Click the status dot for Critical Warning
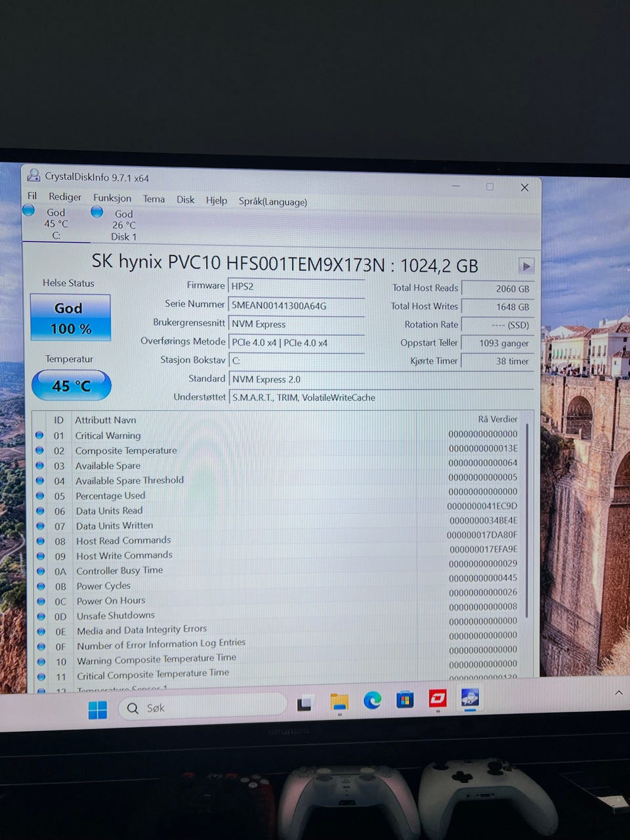The image size is (630, 840). pos(39,435)
